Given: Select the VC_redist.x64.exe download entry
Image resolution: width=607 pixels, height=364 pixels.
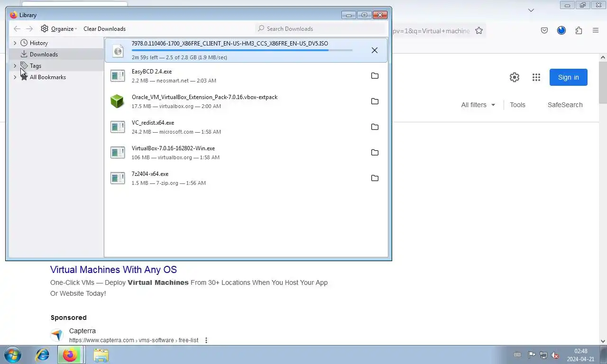Looking at the screenshot, I should [246, 127].
